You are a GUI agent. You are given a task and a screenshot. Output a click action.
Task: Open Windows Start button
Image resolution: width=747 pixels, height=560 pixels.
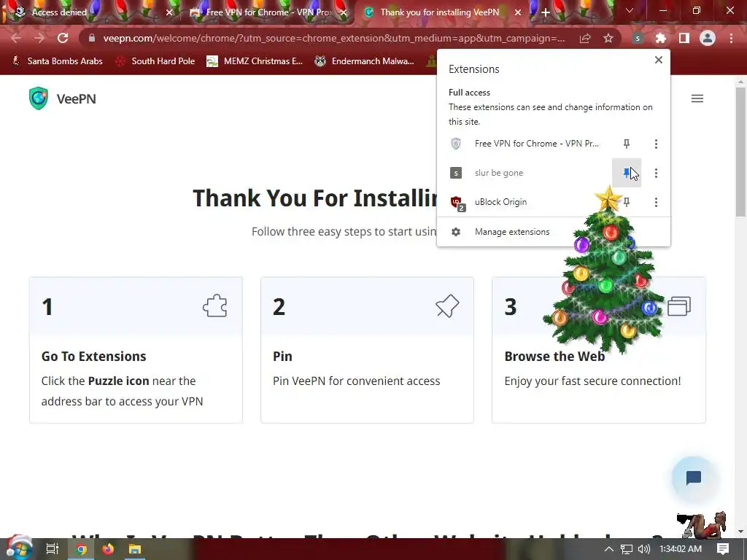click(x=18, y=548)
